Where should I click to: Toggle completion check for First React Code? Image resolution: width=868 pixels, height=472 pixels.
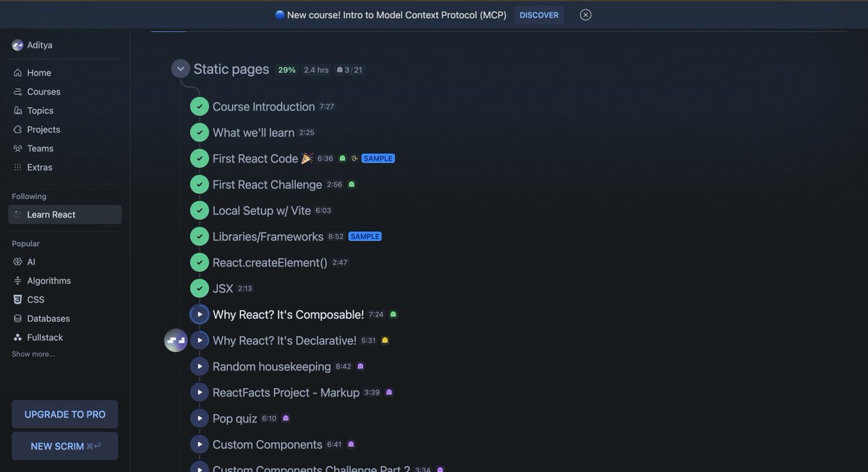coord(200,159)
